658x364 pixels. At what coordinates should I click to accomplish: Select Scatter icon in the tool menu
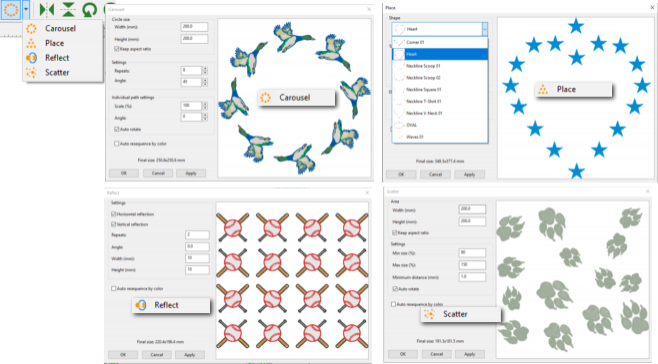click(31, 73)
